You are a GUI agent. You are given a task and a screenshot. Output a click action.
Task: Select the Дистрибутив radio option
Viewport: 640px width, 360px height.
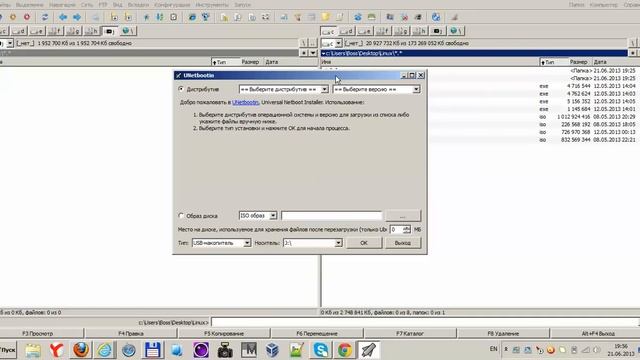pos(181,89)
